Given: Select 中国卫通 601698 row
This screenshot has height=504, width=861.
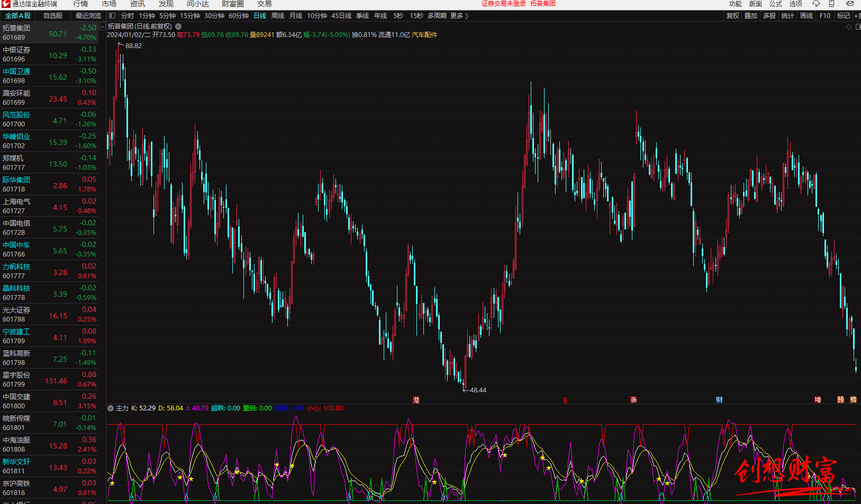Looking at the screenshot, I should tap(49, 76).
